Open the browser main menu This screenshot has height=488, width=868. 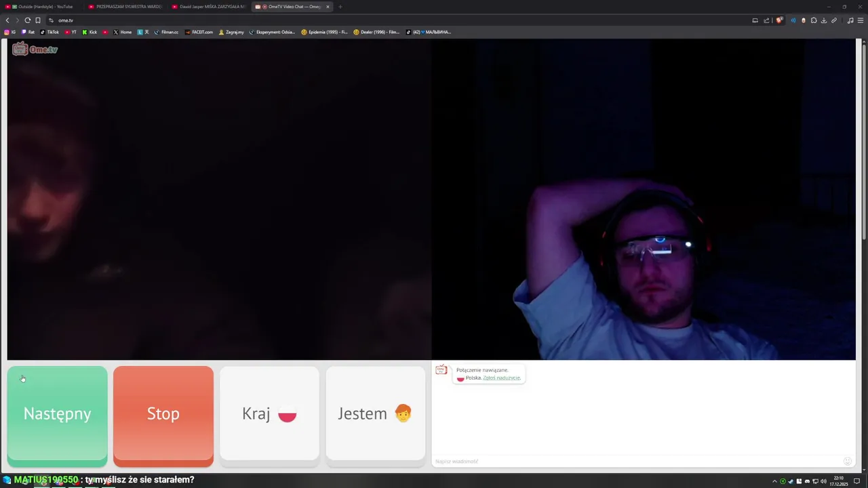click(861, 20)
